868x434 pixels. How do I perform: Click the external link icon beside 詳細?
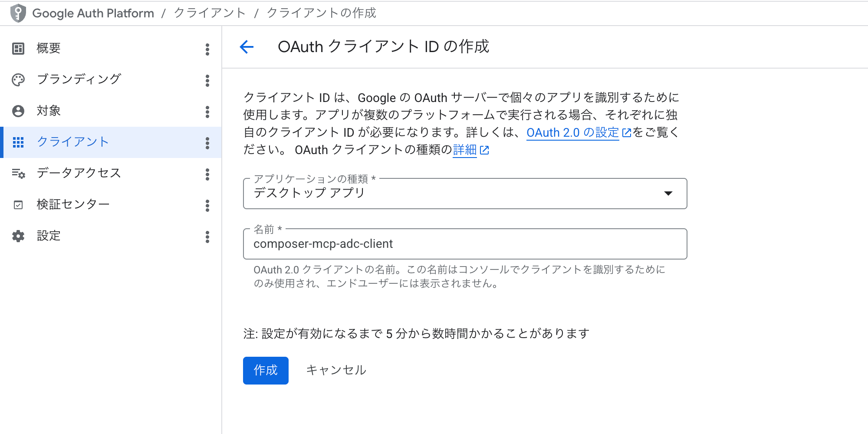485,149
